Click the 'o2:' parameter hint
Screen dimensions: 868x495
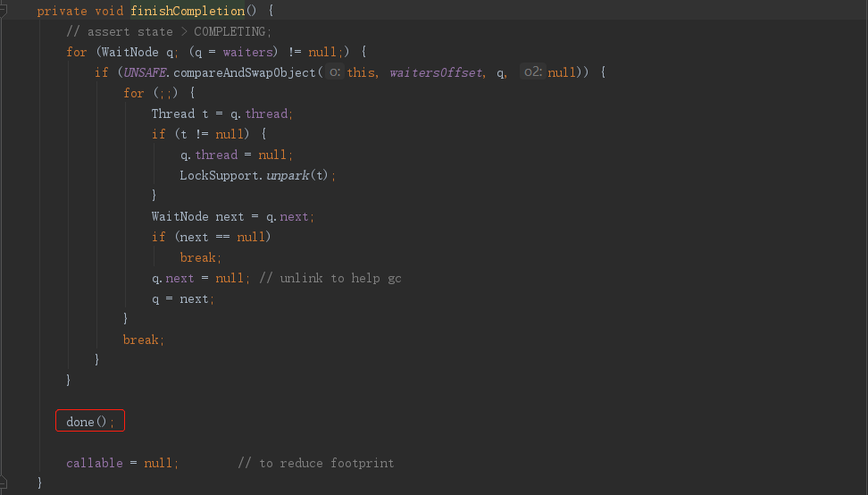532,72
